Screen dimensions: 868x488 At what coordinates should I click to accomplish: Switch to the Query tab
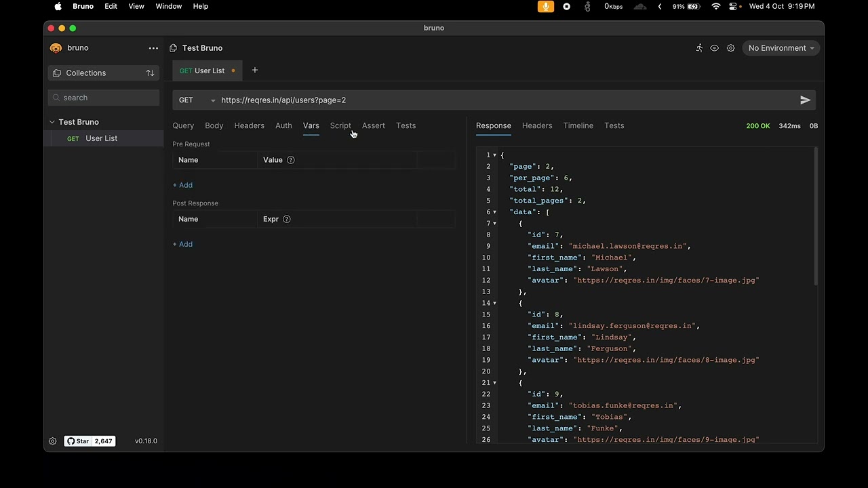[x=183, y=125]
